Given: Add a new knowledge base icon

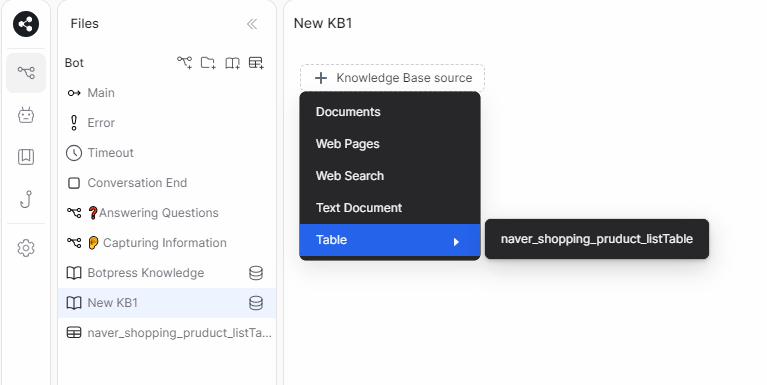Looking at the screenshot, I should [x=232, y=63].
